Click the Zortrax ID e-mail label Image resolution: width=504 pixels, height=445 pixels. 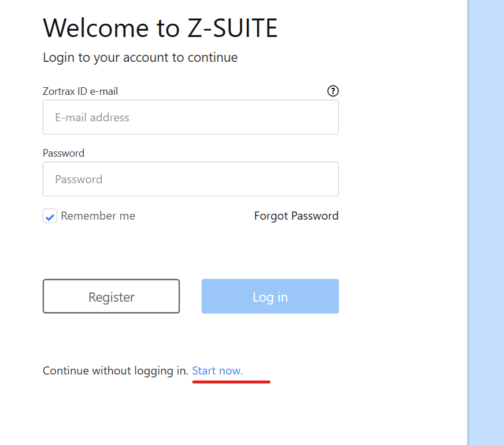[80, 91]
